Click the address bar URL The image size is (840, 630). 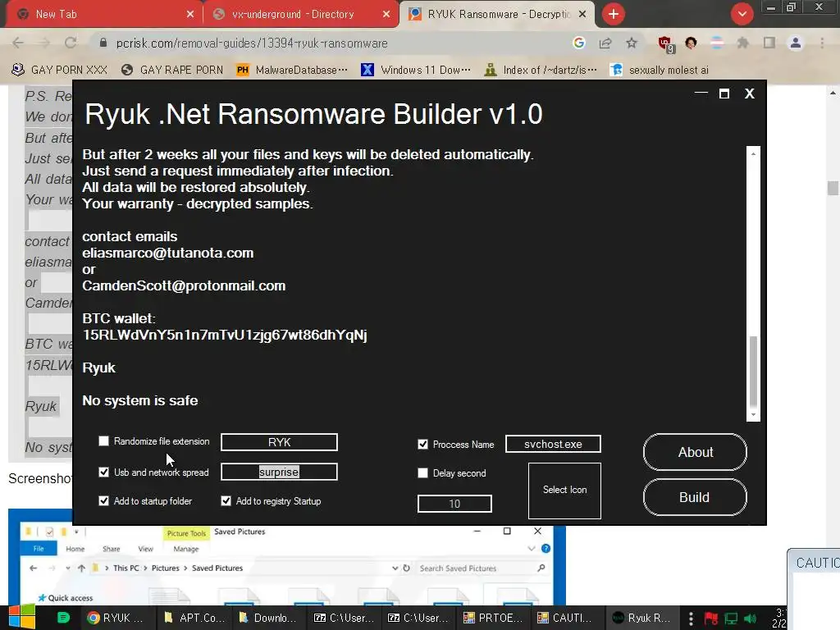(x=252, y=43)
